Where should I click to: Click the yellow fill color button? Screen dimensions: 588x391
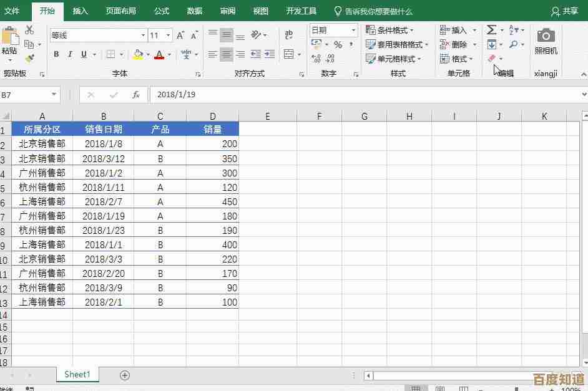[138, 55]
